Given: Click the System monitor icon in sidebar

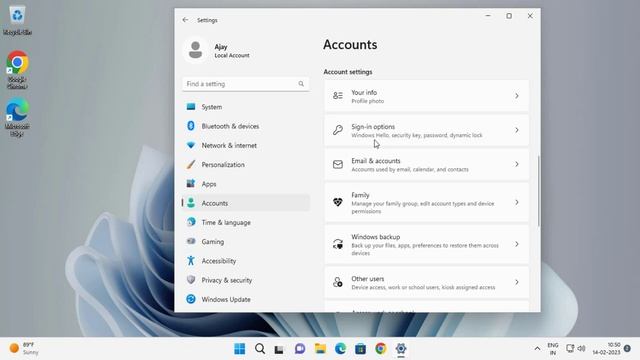Looking at the screenshot, I should (191, 107).
